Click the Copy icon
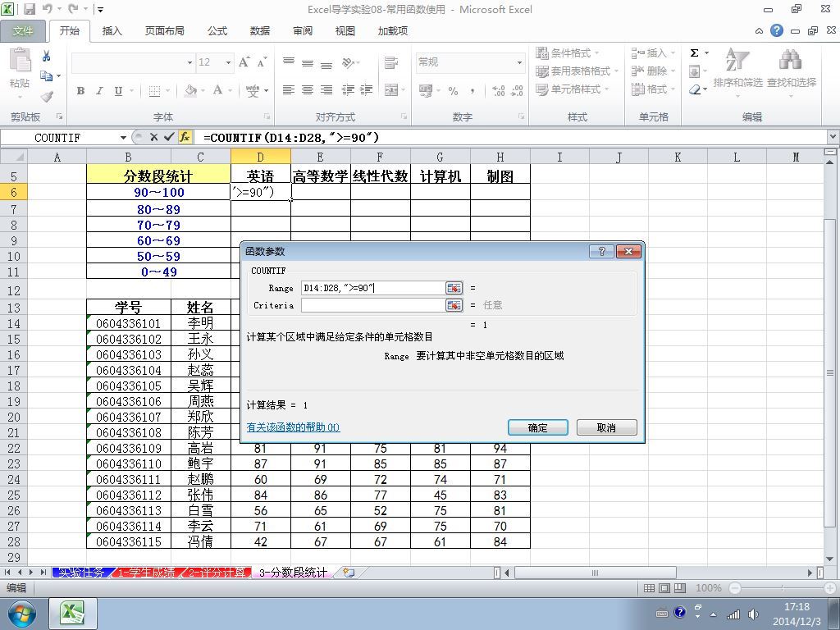The height and width of the screenshot is (630, 840). (x=47, y=76)
